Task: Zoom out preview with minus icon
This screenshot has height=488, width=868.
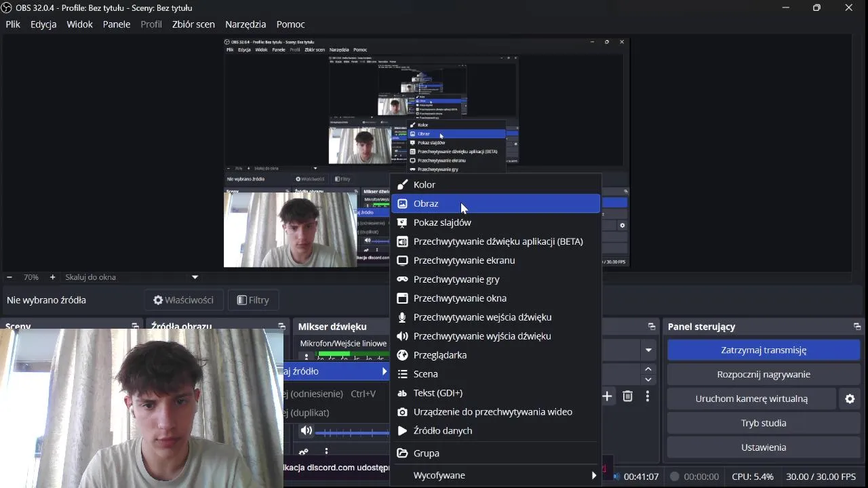Action: click(9, 277)
